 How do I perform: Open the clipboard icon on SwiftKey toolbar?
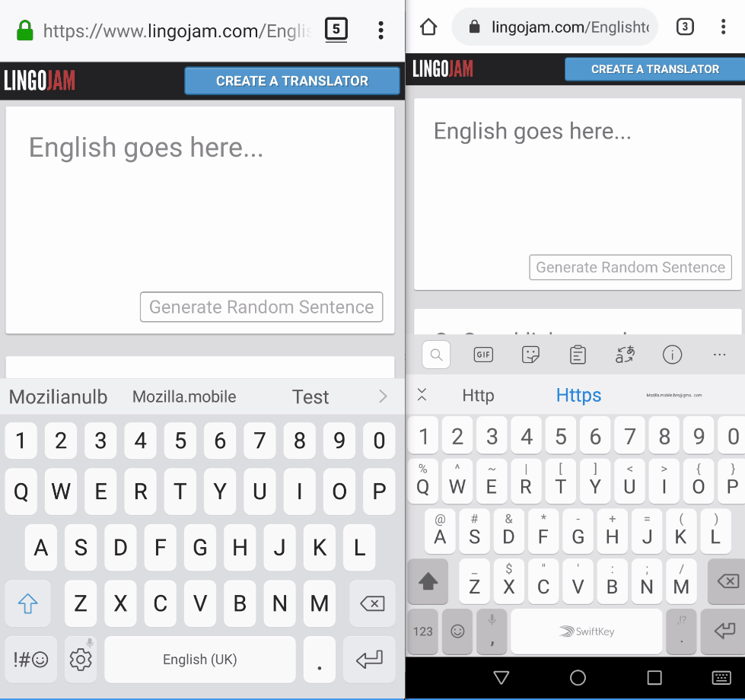[578, 354]
